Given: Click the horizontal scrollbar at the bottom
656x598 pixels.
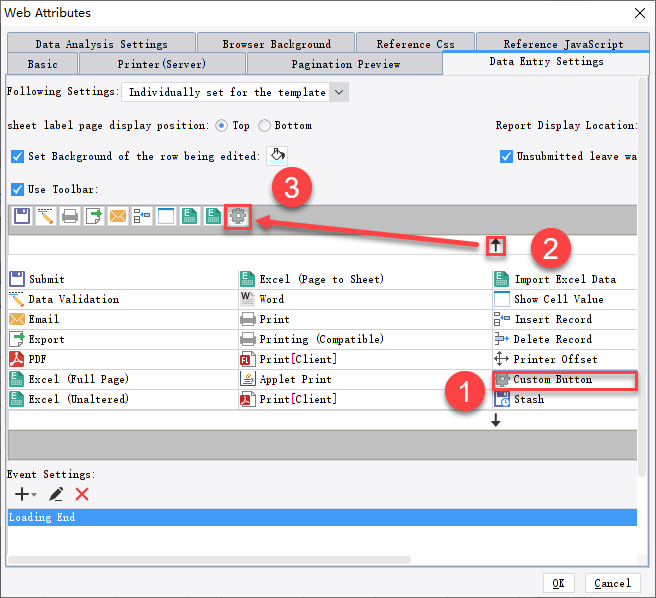Looking at the screenshot, I should coord(209,560).
